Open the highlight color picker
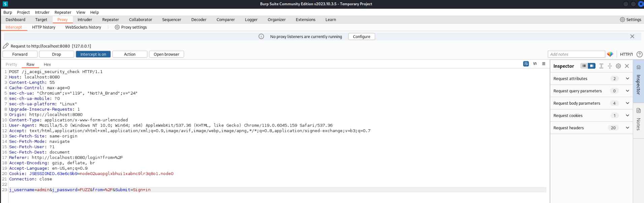 [610, 54]
